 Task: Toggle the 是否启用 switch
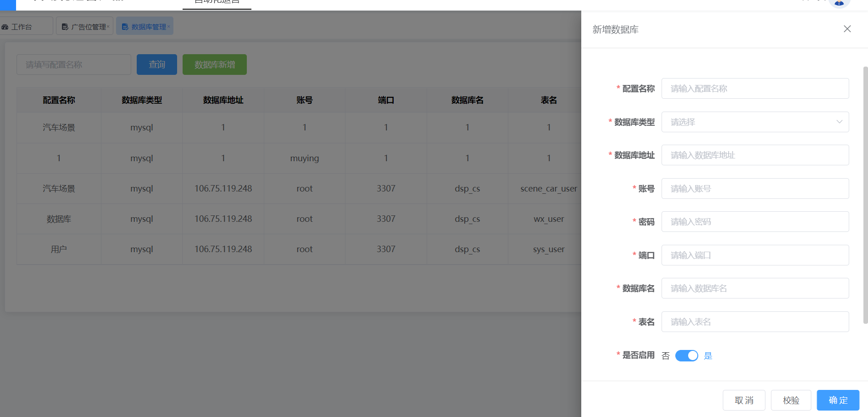[x=686, y=355]
